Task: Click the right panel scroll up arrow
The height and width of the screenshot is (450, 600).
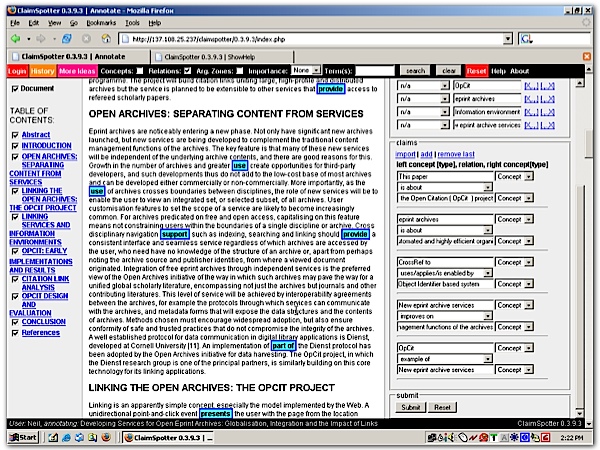Action: [x=579, y=83]
